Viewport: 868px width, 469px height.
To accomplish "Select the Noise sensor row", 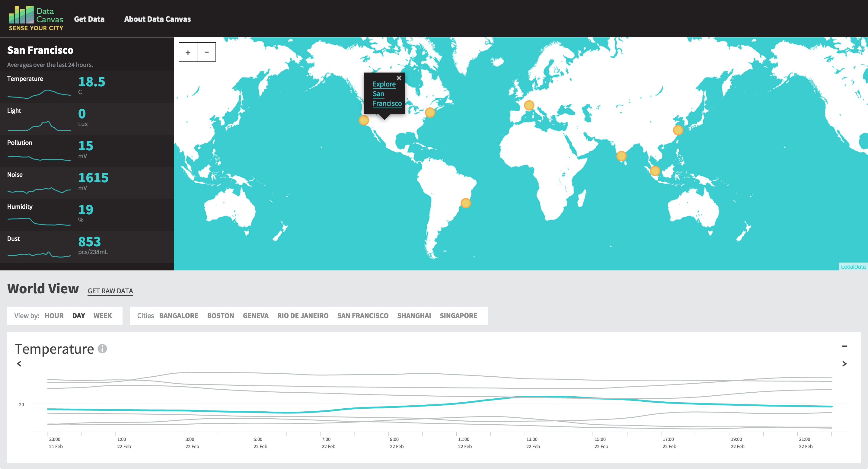I will [87, 183].
